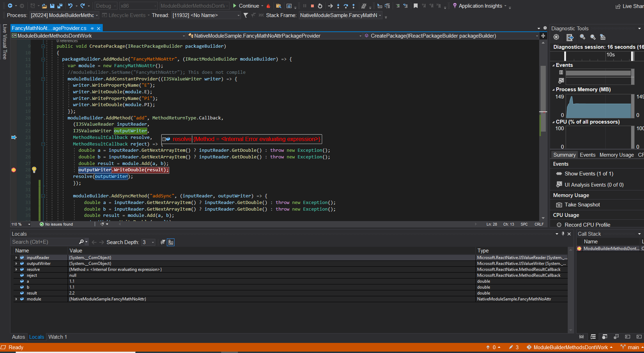Click the Show Events (1 of 1) link

(589, 173)
